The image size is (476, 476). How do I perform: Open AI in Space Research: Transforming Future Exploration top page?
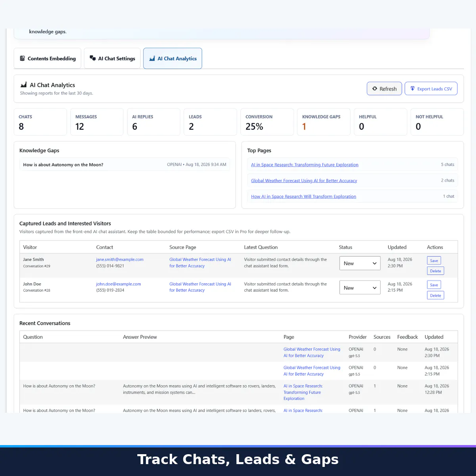pos(305,165)
